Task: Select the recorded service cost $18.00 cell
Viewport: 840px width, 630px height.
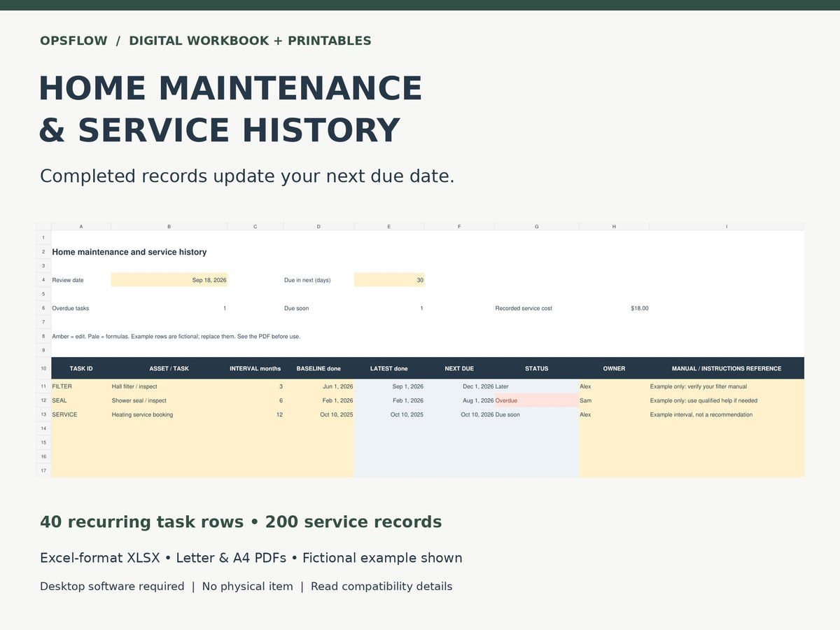Action: coord(615,308)
